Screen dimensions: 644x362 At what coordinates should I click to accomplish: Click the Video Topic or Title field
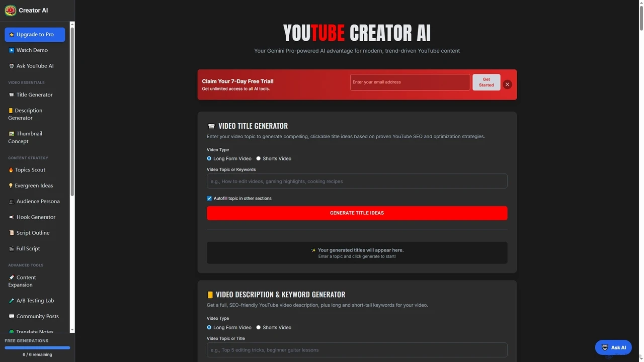[x=357, y=350]
